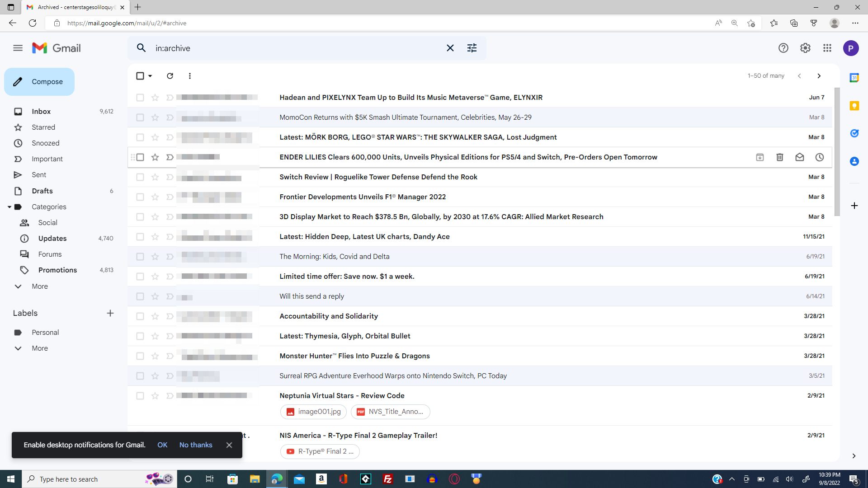Open File Explorer in the taskbar
The width and height of the screenshot is (868, 488).
click(x=255, y=479)
